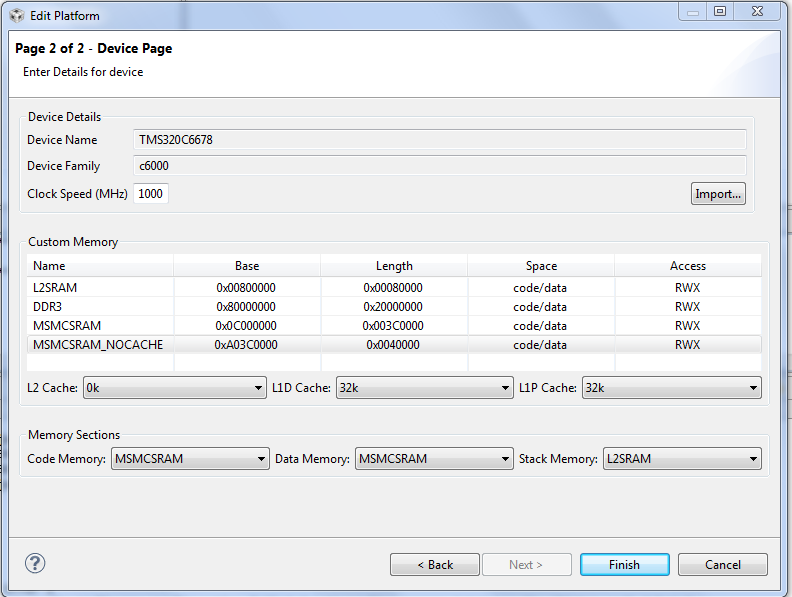Screen dimensions: 792x597
Task: Click the Space column header
Action: (541, 266)
